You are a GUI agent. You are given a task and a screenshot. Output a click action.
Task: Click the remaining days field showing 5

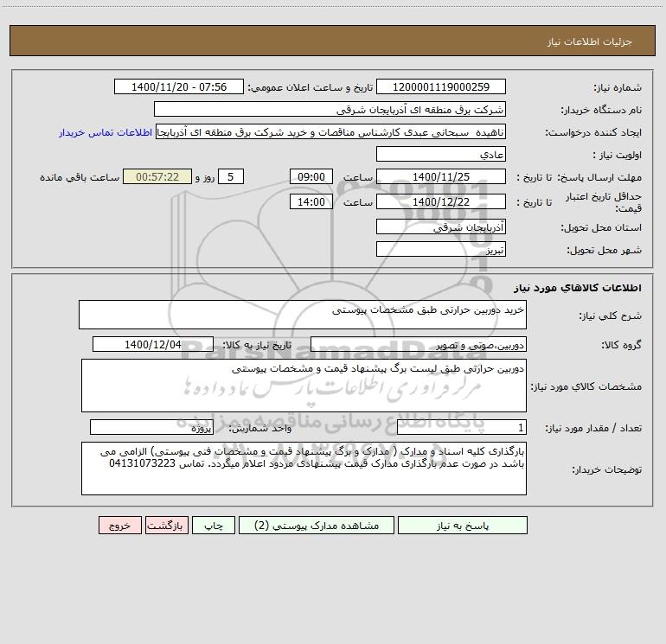[x=231, y=176]
